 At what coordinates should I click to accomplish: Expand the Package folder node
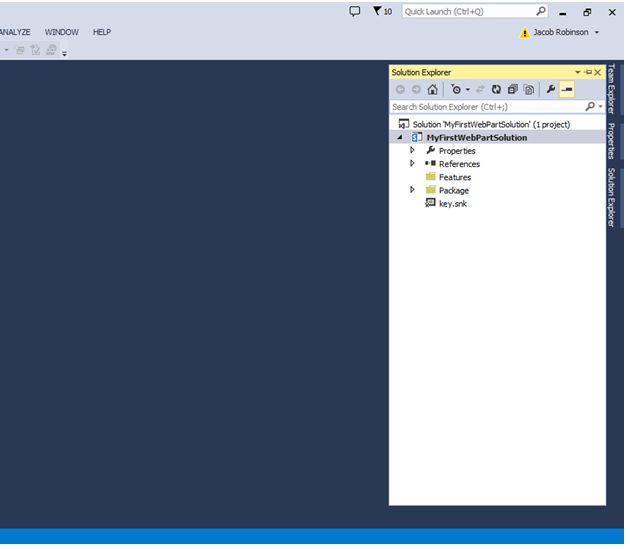click(412, 189)
